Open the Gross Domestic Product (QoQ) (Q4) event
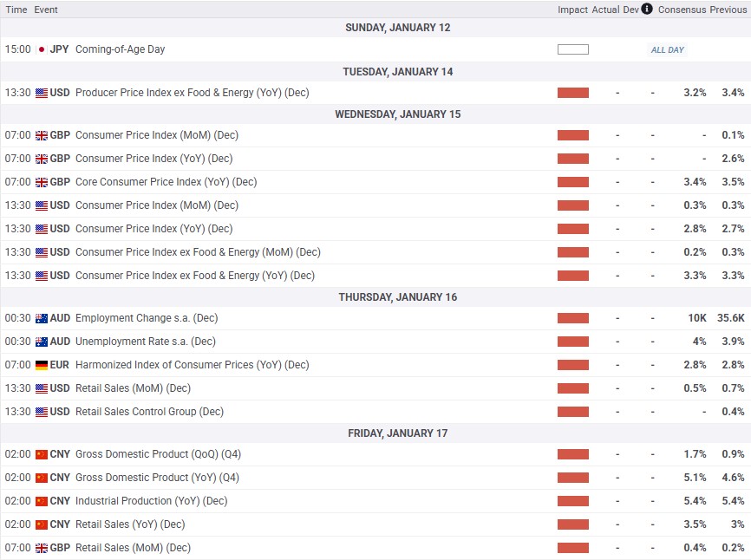The width and height of the screenshot is (751, 560). [157, 454]
